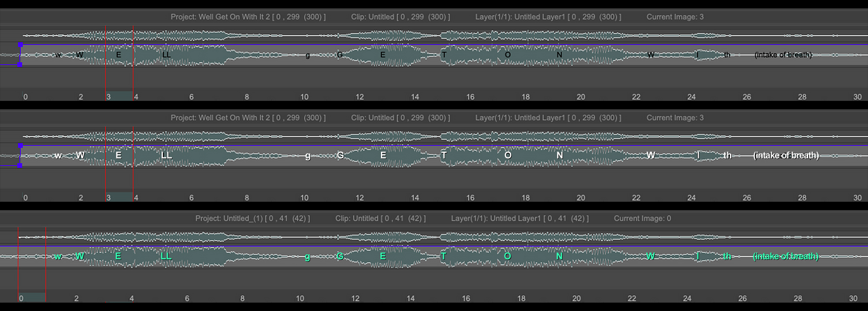Select the green "N" phoneme label
Screen dimensions: 868x311
[559, 256]
